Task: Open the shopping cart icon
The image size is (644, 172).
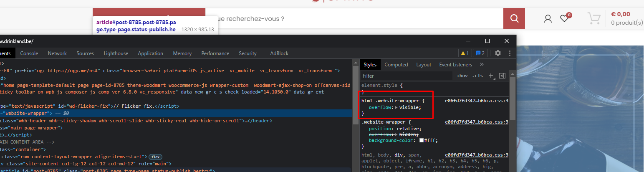Action: coord(593,18)
